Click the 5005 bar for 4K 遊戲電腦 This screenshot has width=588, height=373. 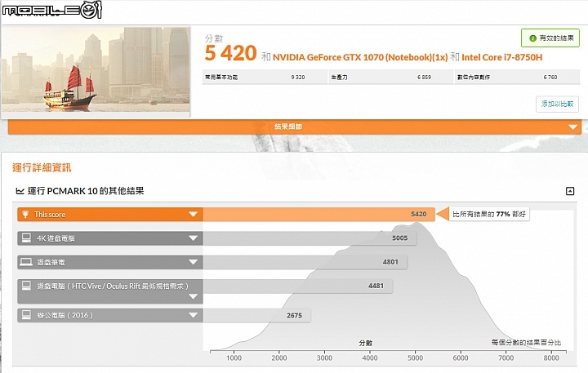(x=310, y=238)
